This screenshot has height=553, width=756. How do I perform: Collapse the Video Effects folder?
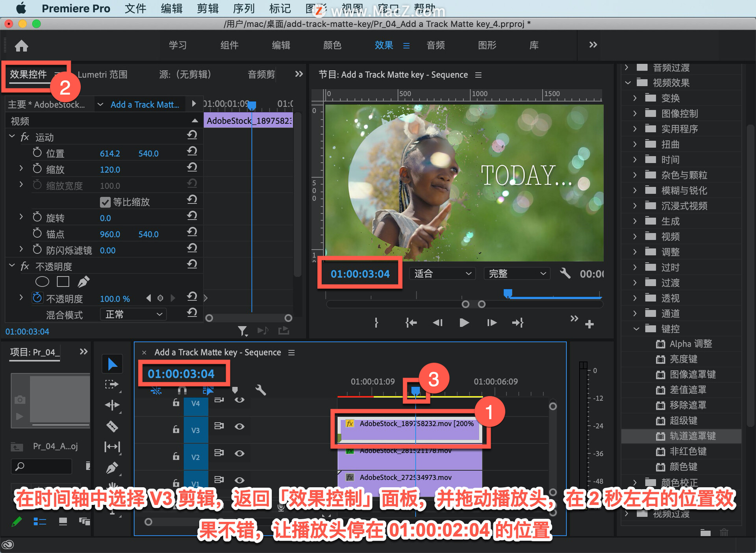point(628,83)
